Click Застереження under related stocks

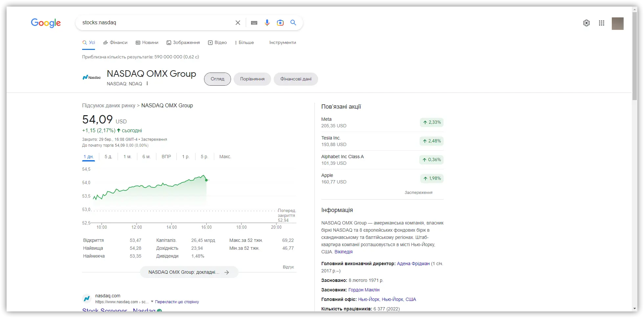pos(418,193)
